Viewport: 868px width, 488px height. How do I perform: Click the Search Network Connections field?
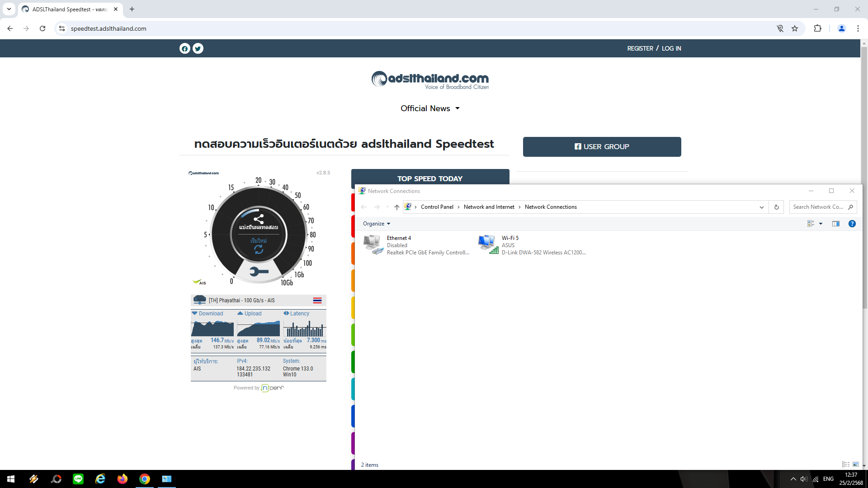coord(818,207)
